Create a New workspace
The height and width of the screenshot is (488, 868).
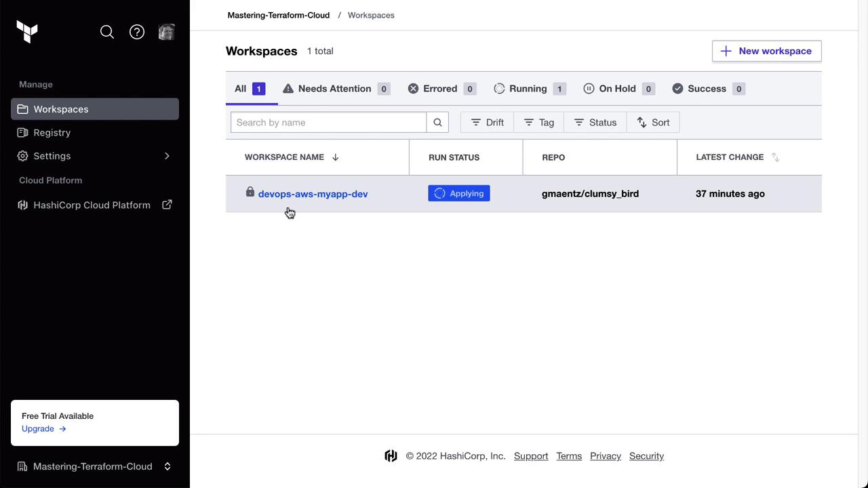pos(767,51)
